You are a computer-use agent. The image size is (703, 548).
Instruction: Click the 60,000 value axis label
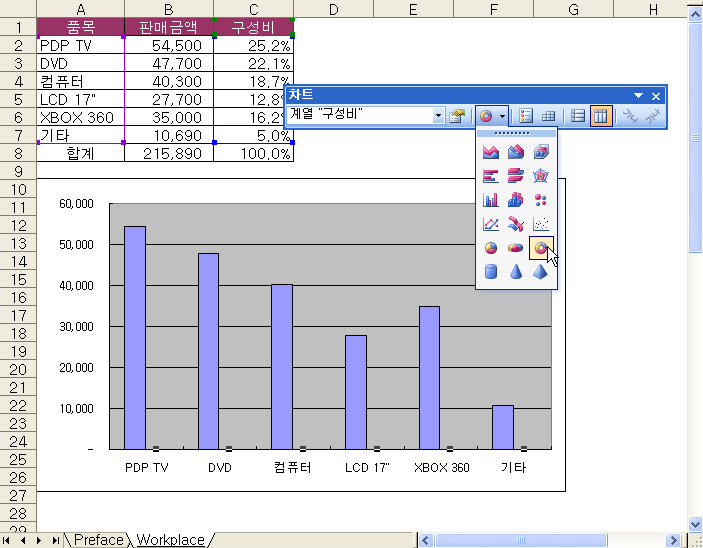coord(76,204)
